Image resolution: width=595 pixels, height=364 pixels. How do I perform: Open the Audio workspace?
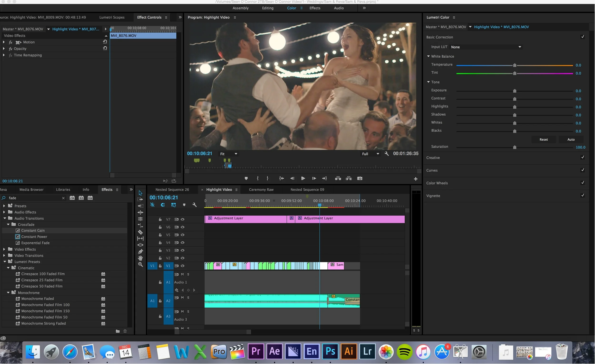coord(338,8)
